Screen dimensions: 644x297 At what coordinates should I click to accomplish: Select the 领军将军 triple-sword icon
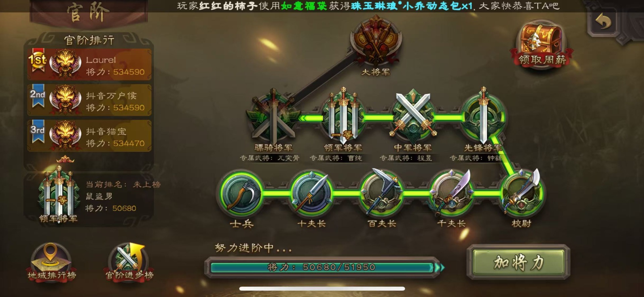(343, 116)
